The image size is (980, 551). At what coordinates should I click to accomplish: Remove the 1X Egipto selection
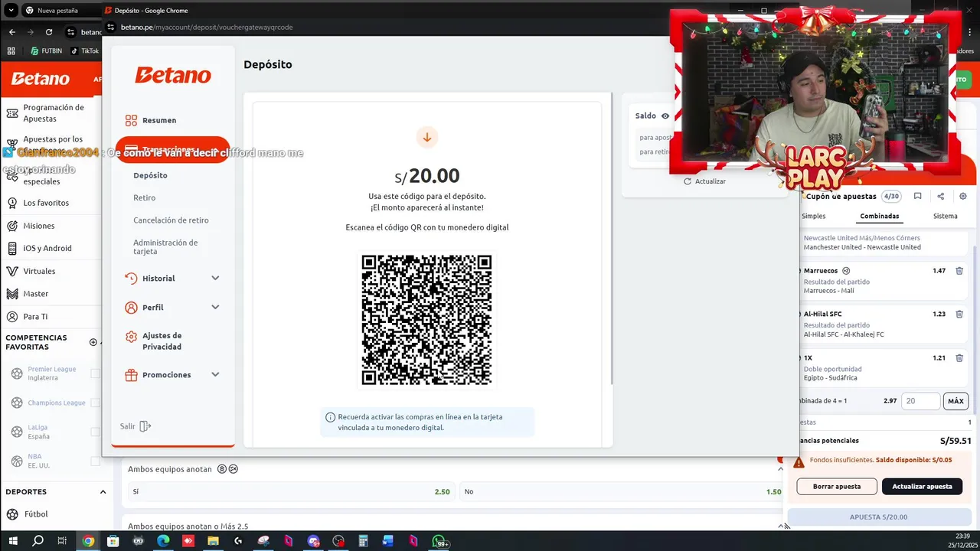959,357
